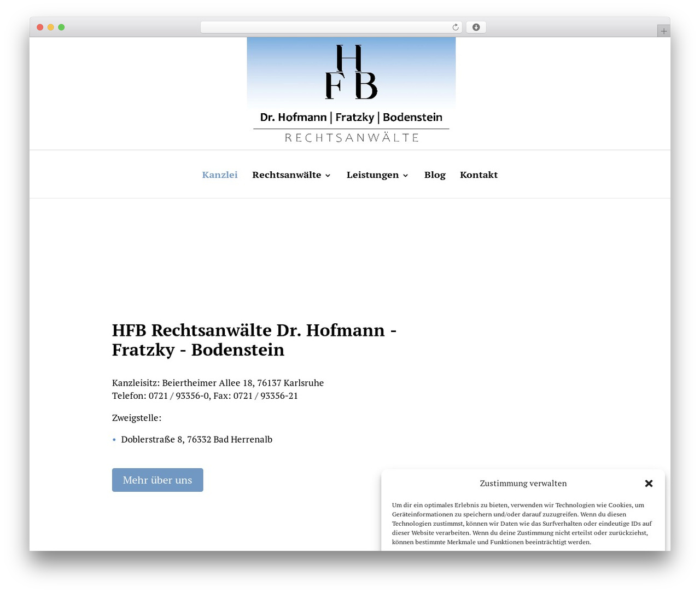Click the browser downloads arrow icon

tap(476, 27)
